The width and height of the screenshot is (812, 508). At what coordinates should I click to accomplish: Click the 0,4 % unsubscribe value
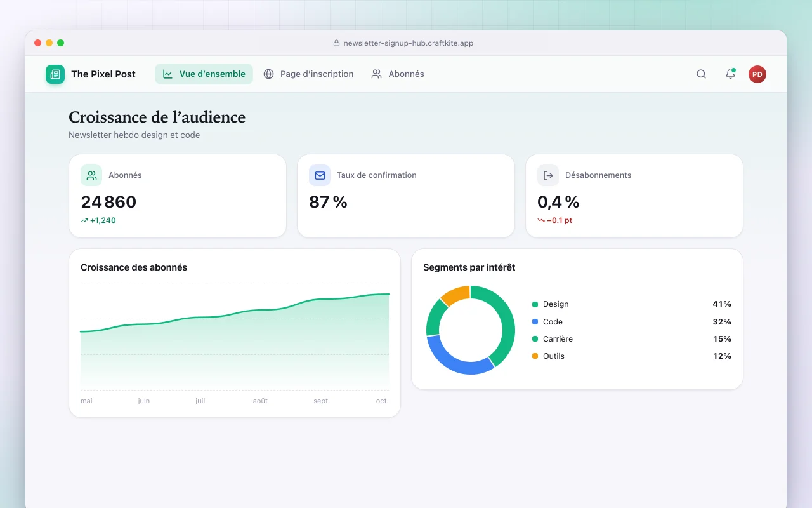pyautogui.click(x=558, y=202)
